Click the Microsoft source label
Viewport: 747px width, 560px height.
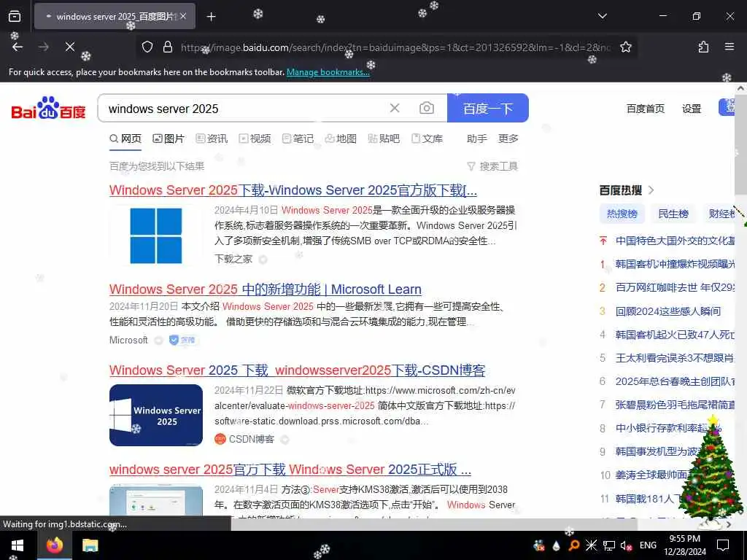pyautogui.click(x=128, y=340)
